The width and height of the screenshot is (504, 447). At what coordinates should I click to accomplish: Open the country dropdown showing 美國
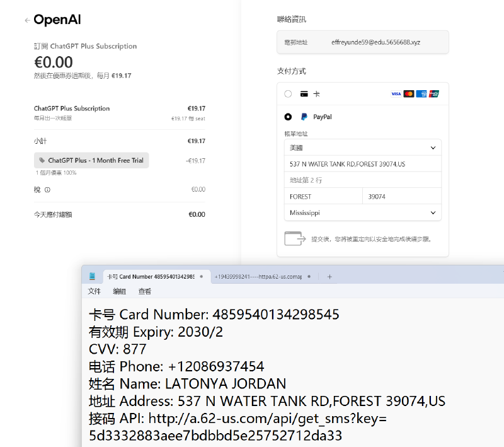point(363,148)
